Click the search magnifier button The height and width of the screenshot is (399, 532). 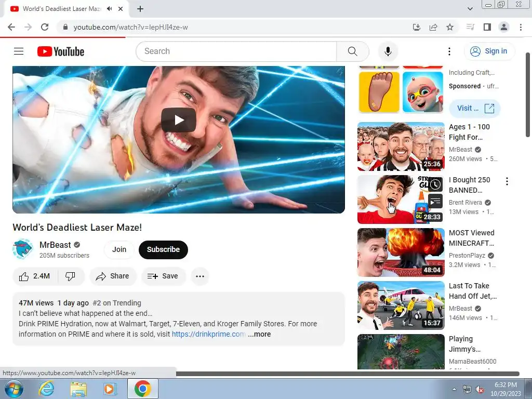point(353,51)
